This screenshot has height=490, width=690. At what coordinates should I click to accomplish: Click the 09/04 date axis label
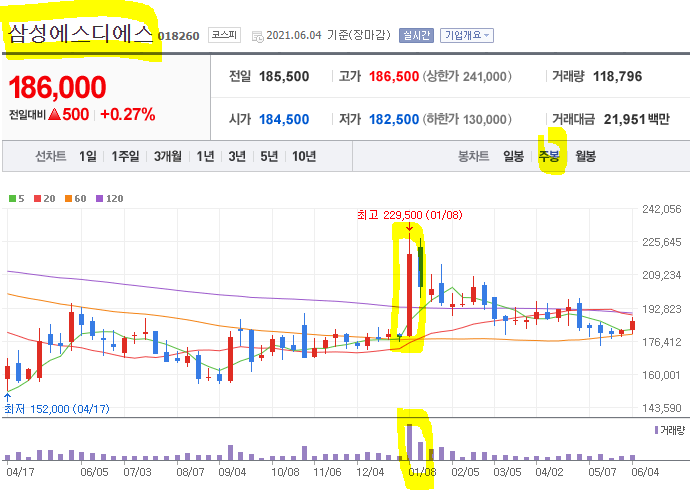pyautogui.click(x=232, y=472)
